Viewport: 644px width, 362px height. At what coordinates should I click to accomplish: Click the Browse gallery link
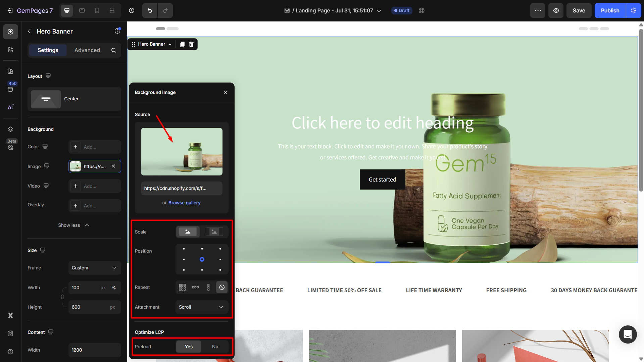click(184, 203)
